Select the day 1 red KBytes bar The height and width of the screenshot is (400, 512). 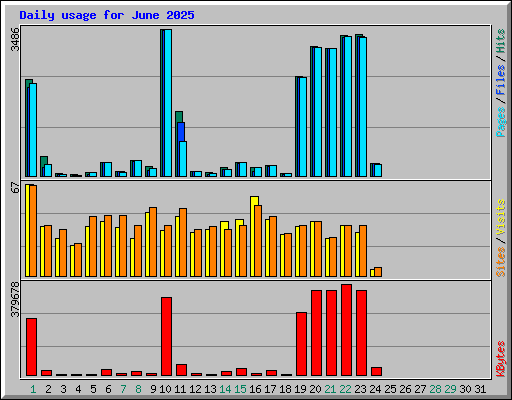click(31, 347)
